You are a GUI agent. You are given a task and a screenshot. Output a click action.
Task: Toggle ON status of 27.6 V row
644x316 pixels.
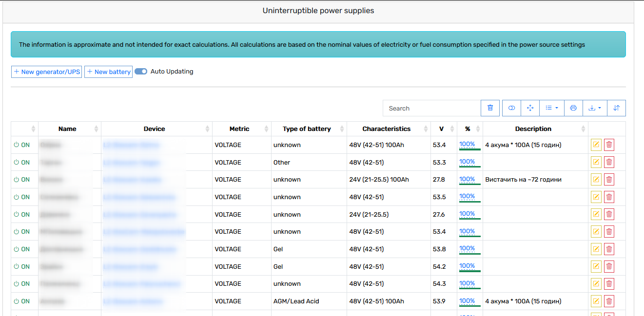(21, 214)
